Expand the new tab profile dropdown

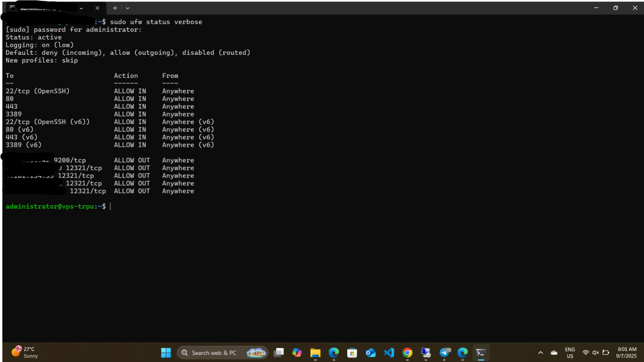[x=127, y=8]
